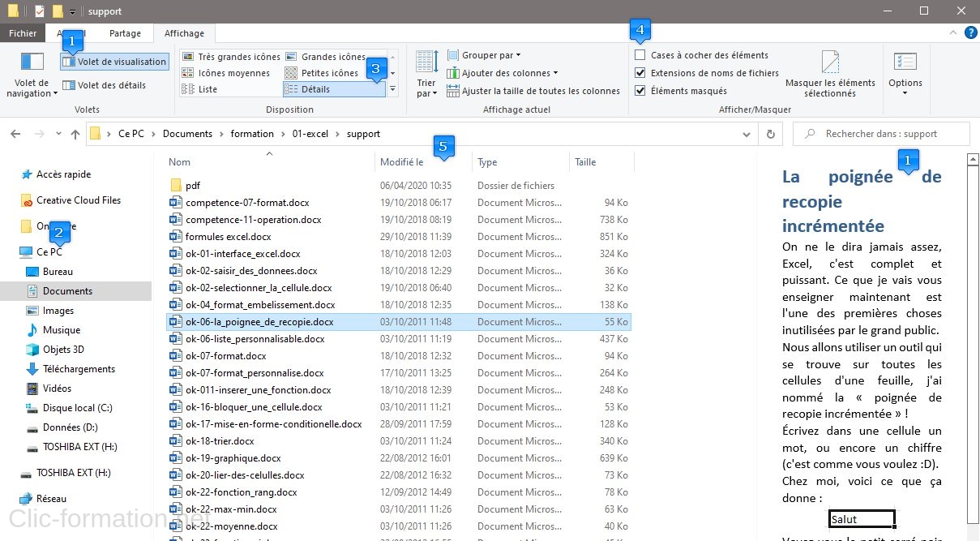Click the Trier par sort icon
The width and height of the screenshot is (980, 541).
point(426,62)
